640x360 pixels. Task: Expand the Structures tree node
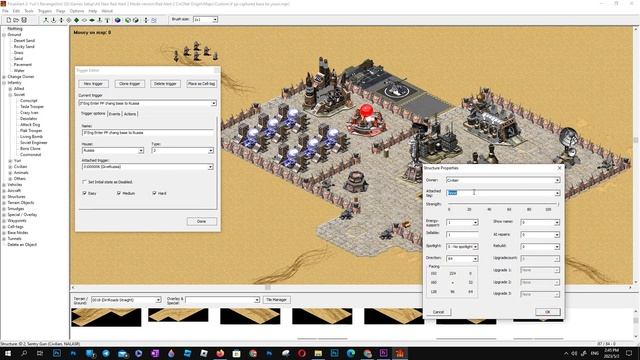coord(4,197)
